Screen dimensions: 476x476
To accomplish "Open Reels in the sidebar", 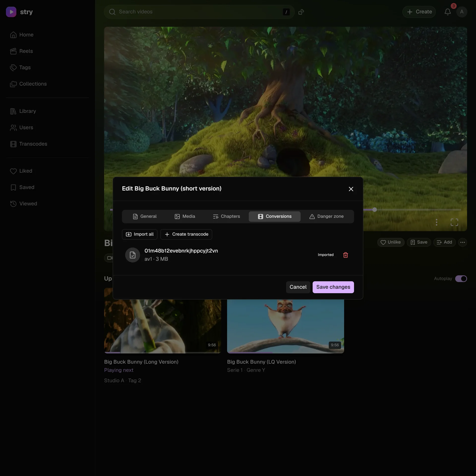I will click(x=47, y=51).
